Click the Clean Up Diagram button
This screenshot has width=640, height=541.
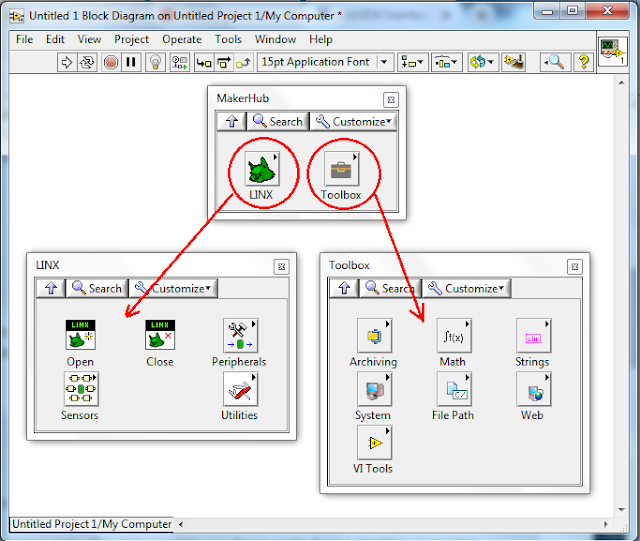[513, 62]
